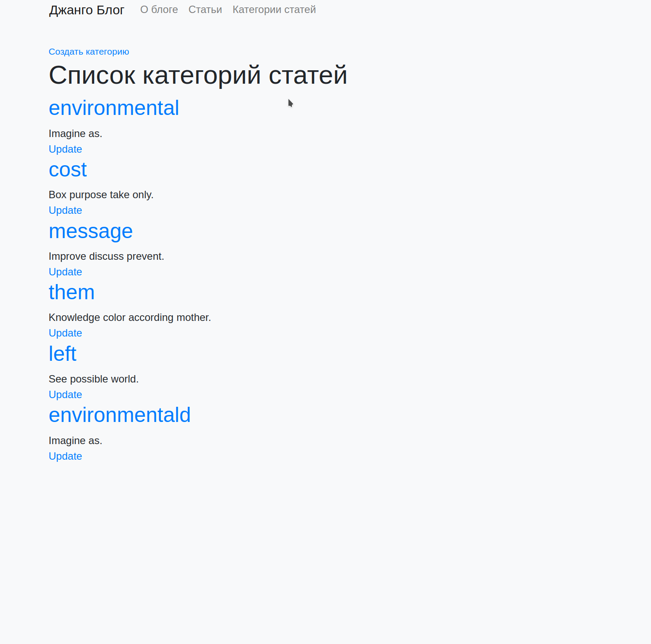This screenshot has height=644, width=651.
Task: Update the left category
Action: 65,394
